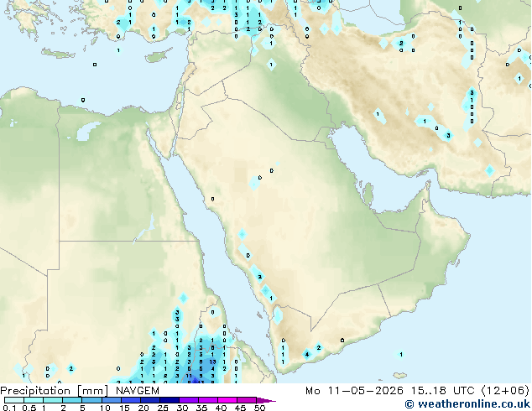Pick the 10–15 mm legend swatch

112,400
